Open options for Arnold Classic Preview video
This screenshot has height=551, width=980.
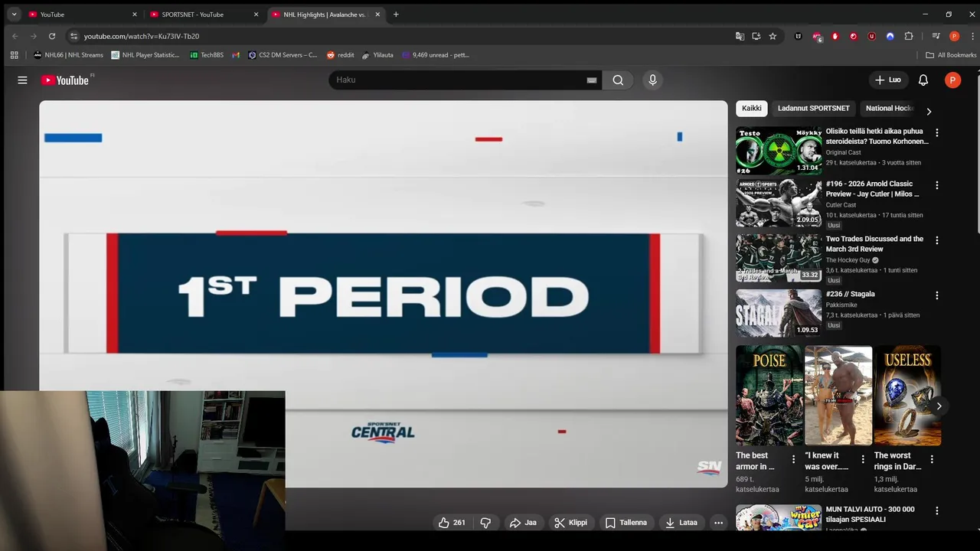tap(936, 185)
